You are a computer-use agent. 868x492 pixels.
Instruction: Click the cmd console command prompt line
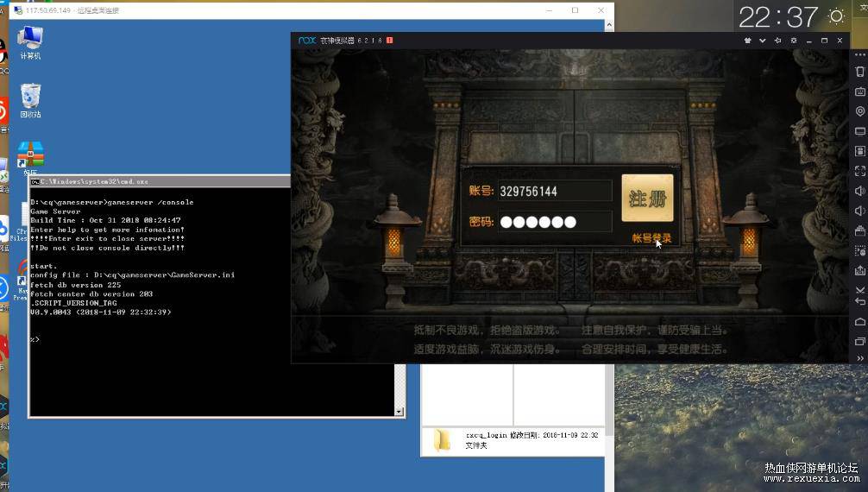tap(35, 339)
